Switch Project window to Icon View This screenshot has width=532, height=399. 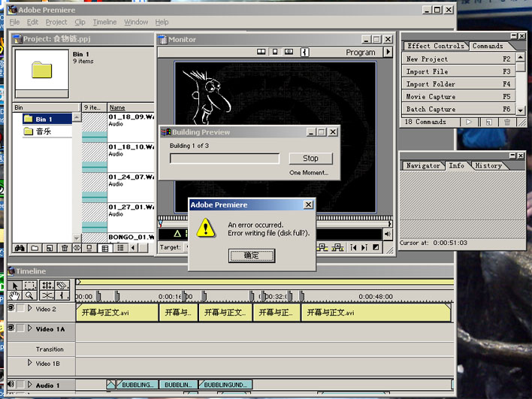[89, 248]
